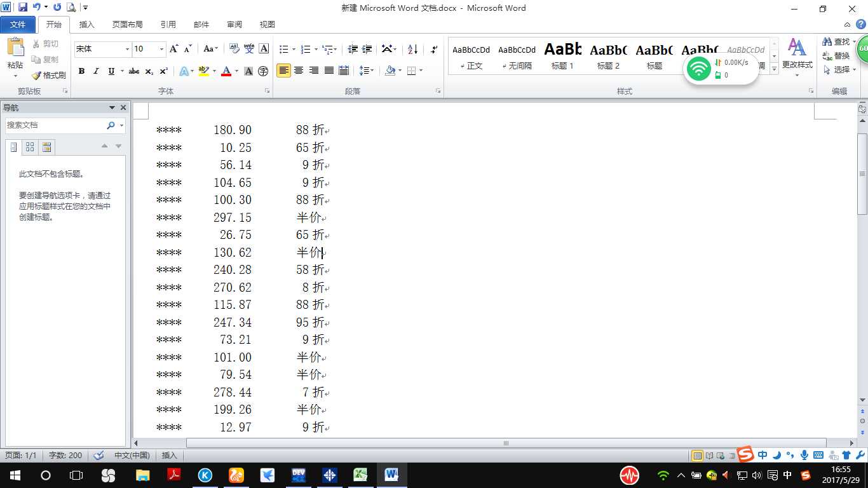This screenshot has height=488, width=868.
Task: Open the borders dropdown arrow
Action: pyautogui.click(x=421, y=71)
